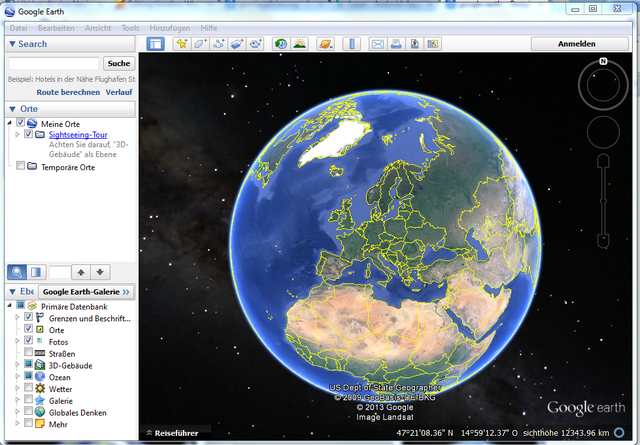Expand the Ozean layer node
This screenshot has width=640, height=445.
point(17,376)
